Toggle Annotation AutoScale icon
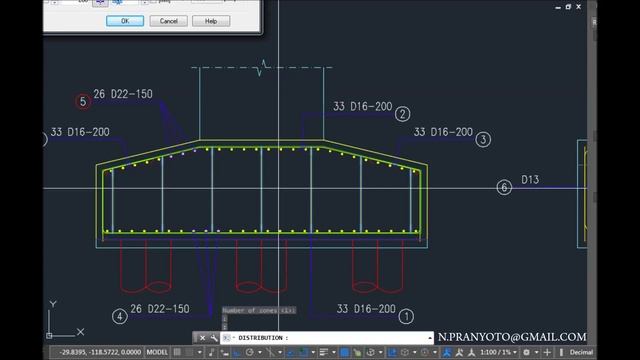 click(460, 352)
